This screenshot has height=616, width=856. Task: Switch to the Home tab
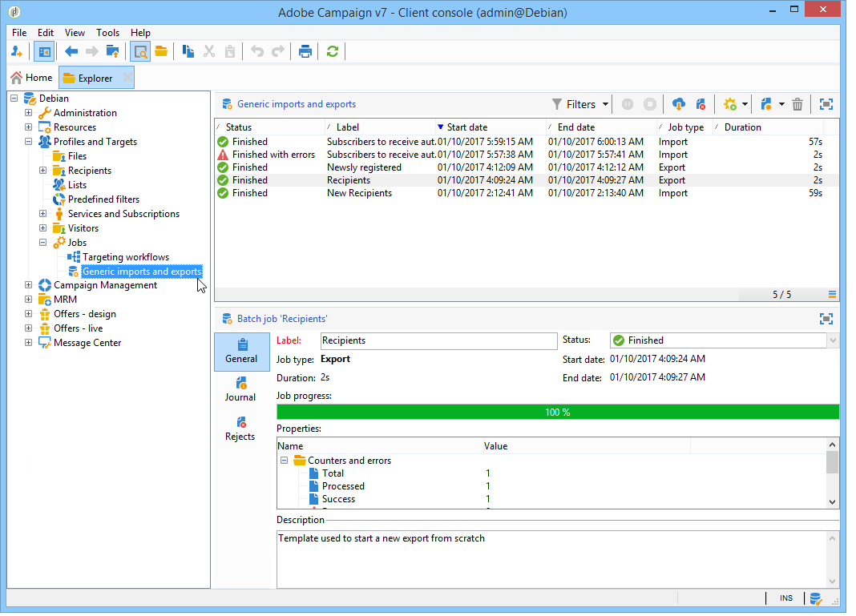pos(32,78)
